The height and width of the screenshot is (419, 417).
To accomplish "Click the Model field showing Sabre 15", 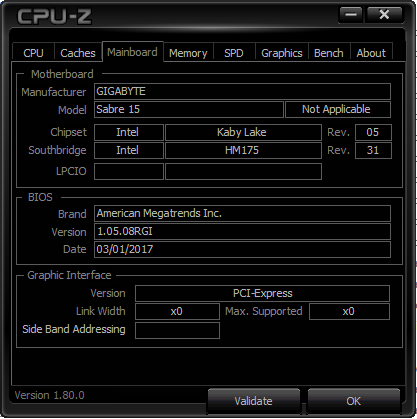I will (x=189, y=109).
